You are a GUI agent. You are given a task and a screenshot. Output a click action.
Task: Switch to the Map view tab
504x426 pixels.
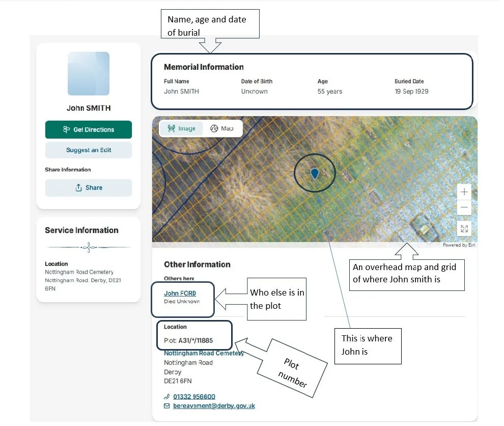(222, 128)
